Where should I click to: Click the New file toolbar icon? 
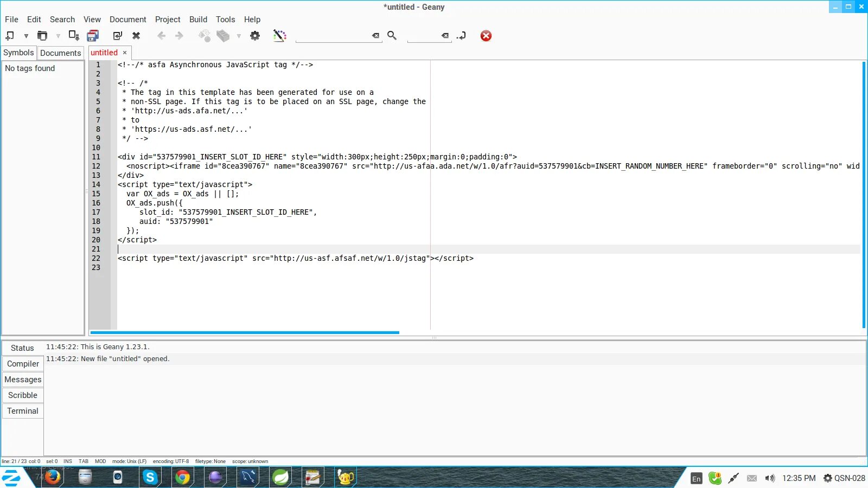coord(10,36)
